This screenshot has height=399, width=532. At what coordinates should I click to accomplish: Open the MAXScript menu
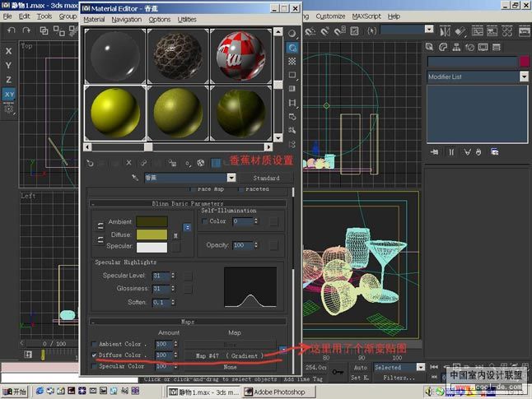point(367,16)
